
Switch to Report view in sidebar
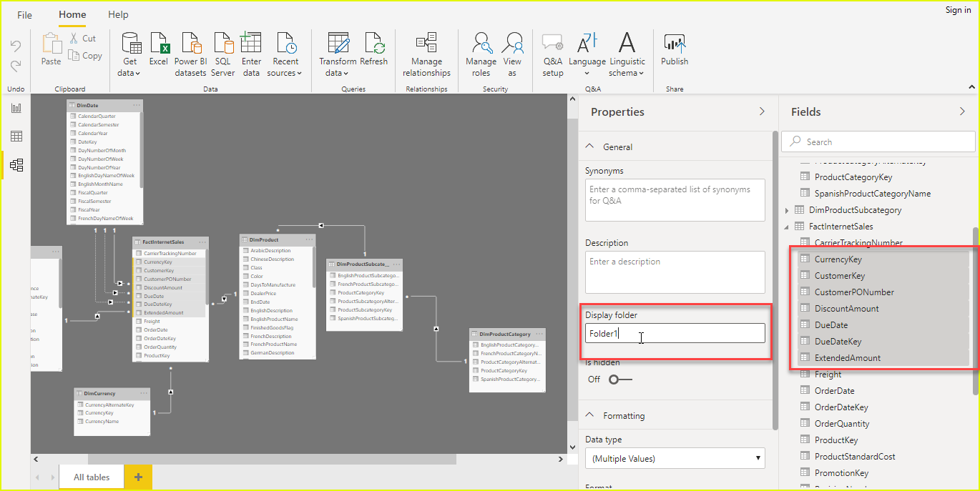16,108
